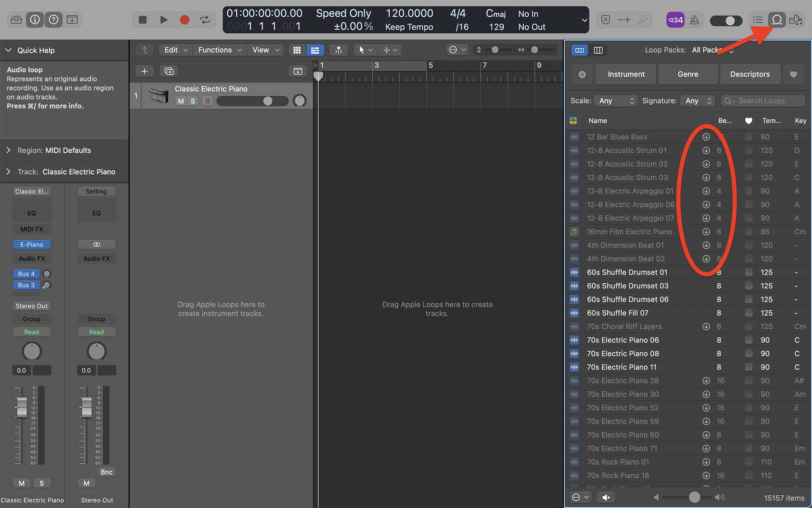The width and height of the screenshot is (812, 508).
Task: Click the tempo value 120.0000
Action: tap(409, 14)
